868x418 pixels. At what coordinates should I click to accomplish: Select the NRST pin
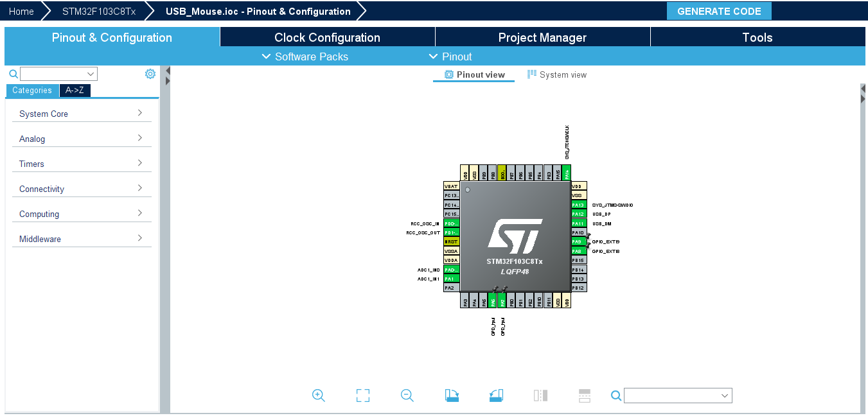coord(451,241)
